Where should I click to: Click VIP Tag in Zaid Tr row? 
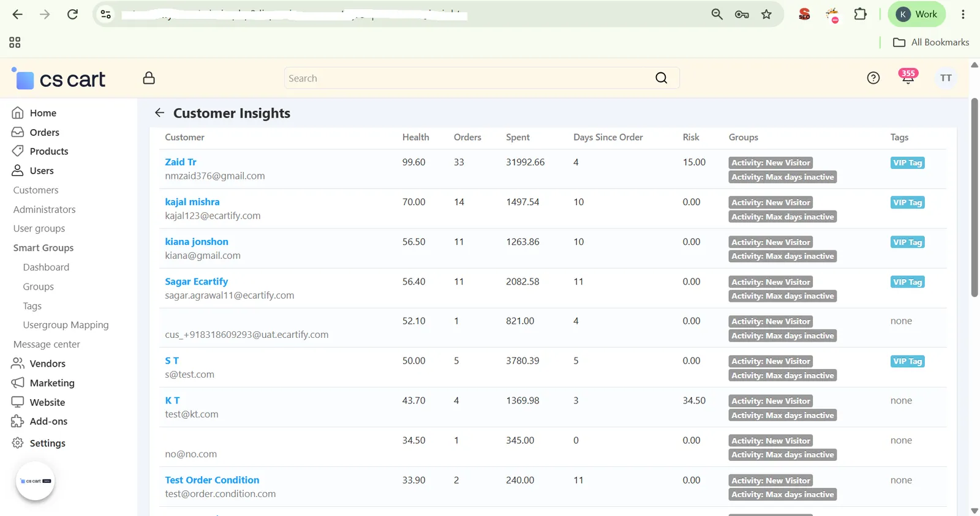tap(907, 163)
